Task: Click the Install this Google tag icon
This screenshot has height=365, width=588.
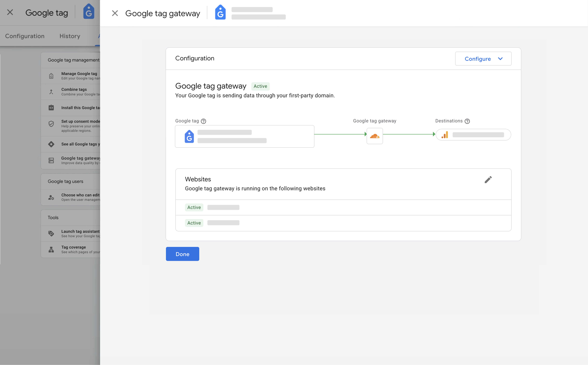Action: [x=51, y=108]
